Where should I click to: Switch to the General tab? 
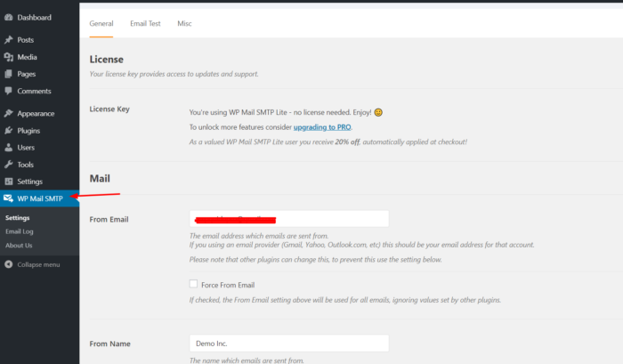[101, 23]
